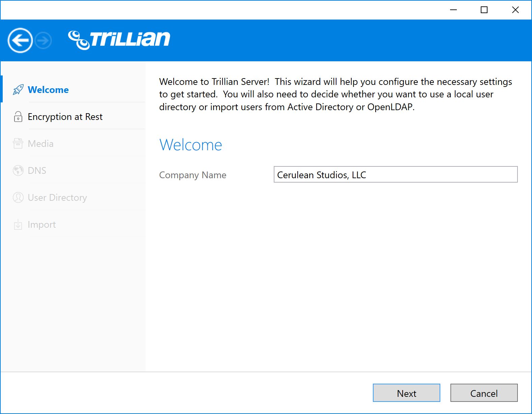The image size is (532, 414).
Task: Select the Welcome step in sidebar
Action: pyautogui.click(x=73, y=90)
